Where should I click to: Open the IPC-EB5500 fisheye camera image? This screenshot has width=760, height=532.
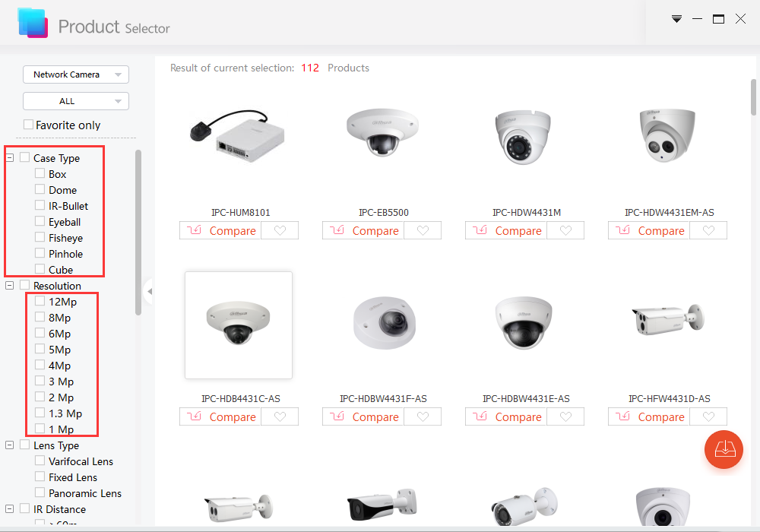[382, 131]
